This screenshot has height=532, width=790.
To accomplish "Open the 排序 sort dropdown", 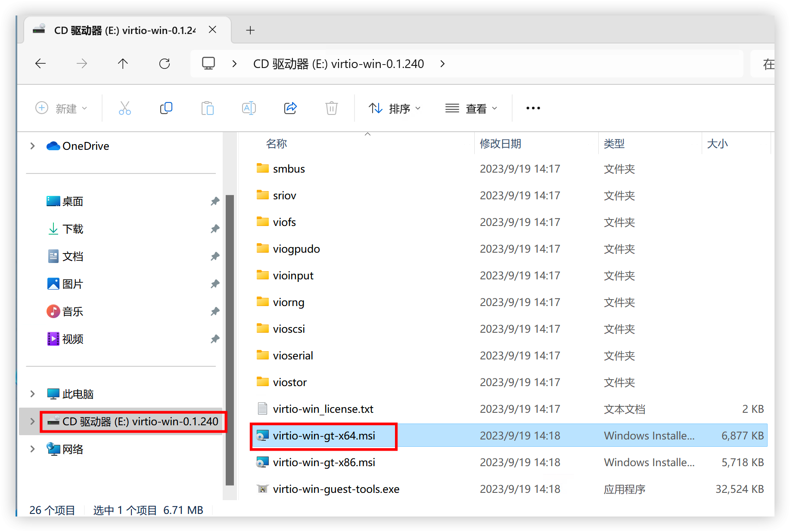I will (394, 108).
